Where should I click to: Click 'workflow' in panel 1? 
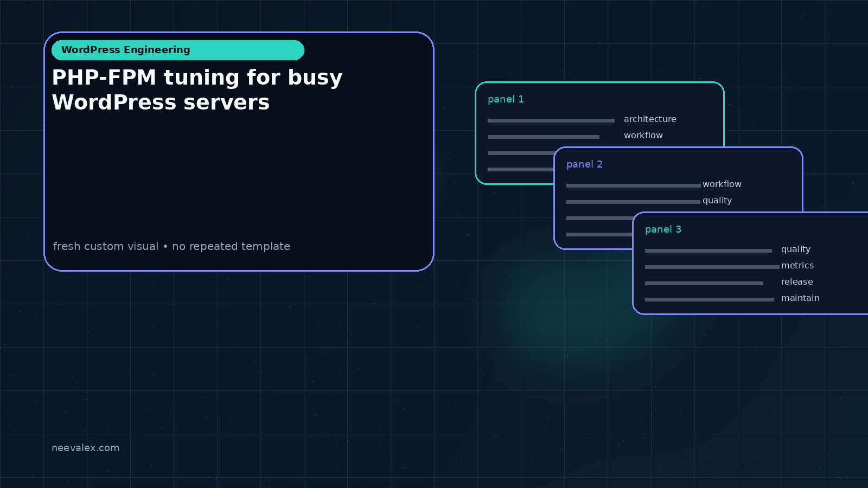tap(643, 136)
